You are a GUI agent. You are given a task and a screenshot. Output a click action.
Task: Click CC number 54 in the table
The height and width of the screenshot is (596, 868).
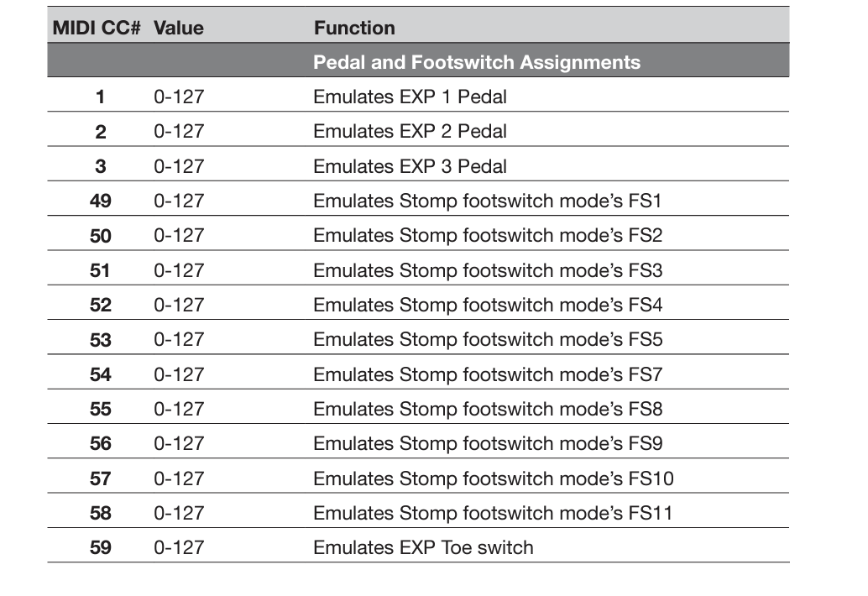100,374
